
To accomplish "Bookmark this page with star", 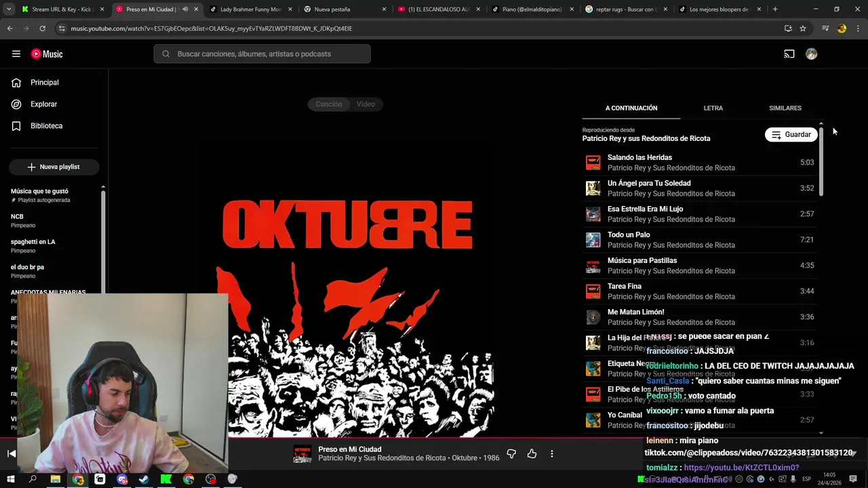I will [803, 28].
